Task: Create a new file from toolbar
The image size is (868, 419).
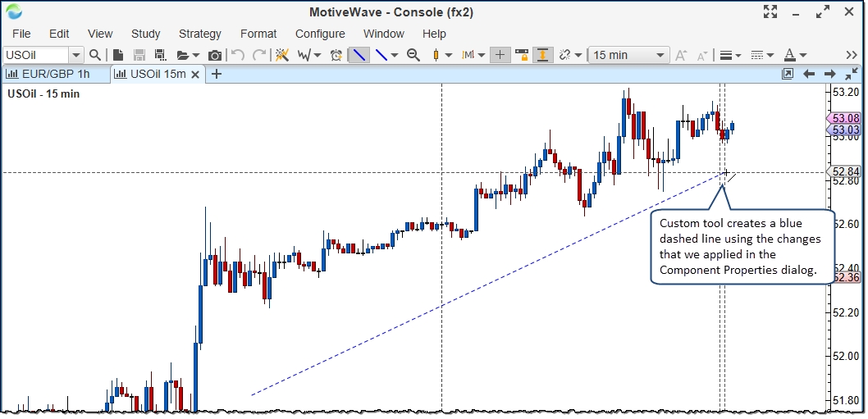Action: pos(118,55)
